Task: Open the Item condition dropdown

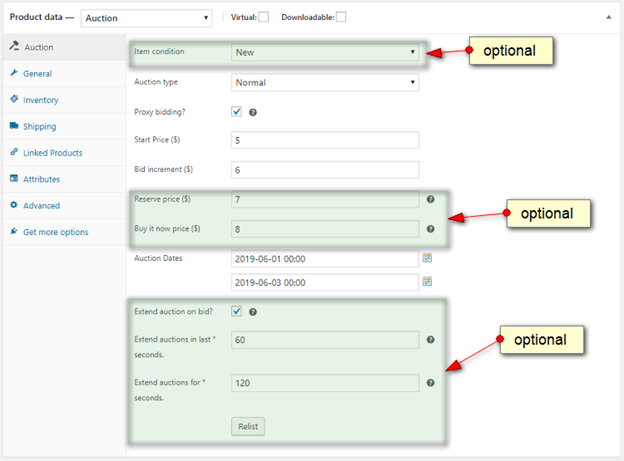Action: click(324, 52)
